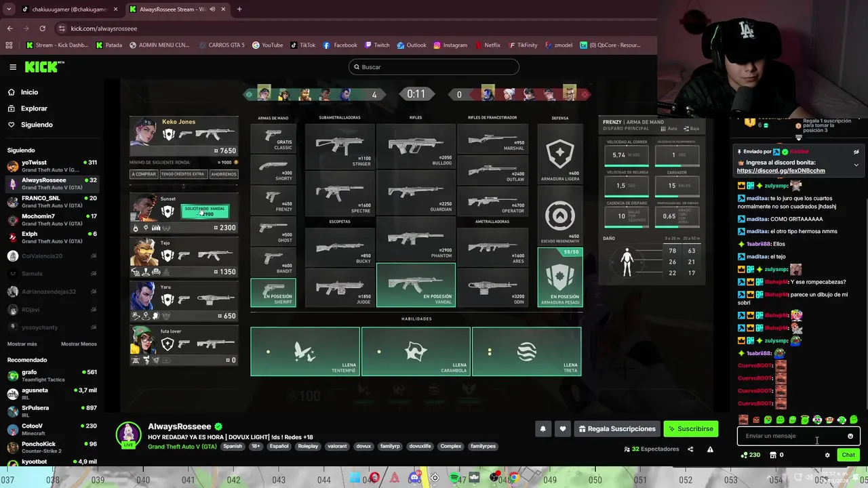This screenshot has height=488, width=868.
Task: Click the green Chat send button
Action: tap(848, 455)
